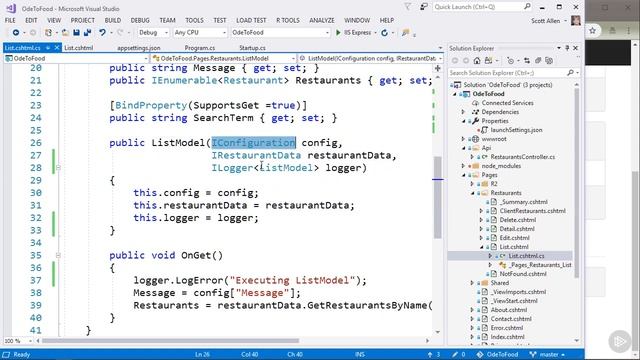Switch to the Startup.cs tab
The width and height of the screenshot is (640, 360).
[x=252, y=48]
